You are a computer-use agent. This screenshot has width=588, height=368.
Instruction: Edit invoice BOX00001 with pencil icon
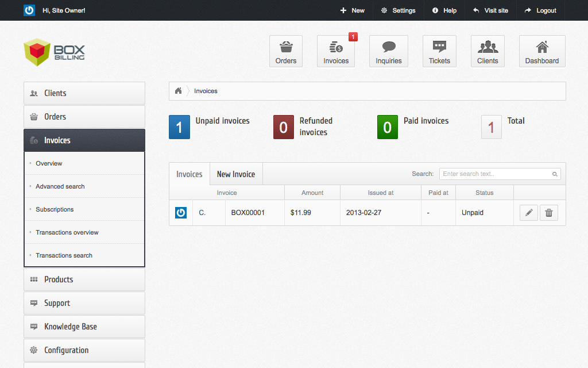[x=528, y=213]
